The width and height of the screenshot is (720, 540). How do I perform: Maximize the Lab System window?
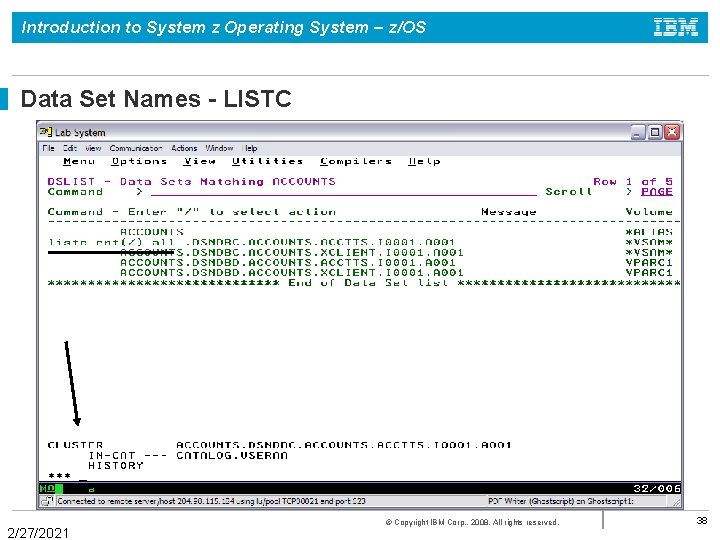[655, 133]
